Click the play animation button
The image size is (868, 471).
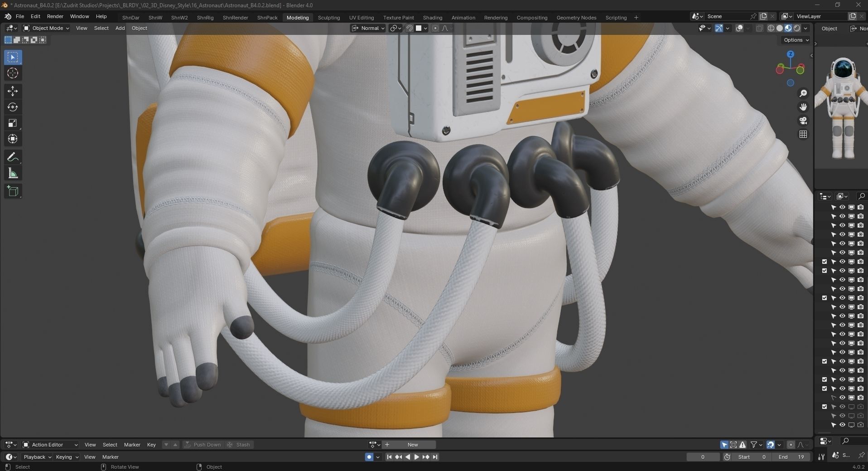tap(417, 457)
